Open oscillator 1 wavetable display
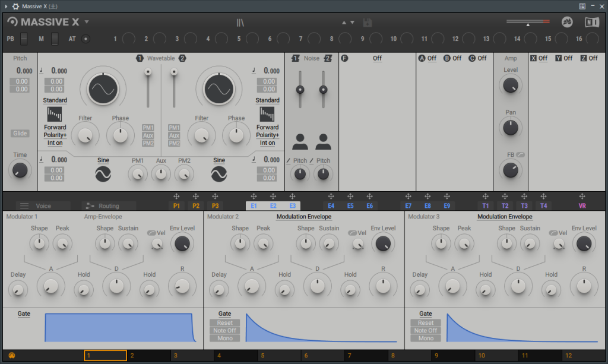 click(x=103, y=89)
